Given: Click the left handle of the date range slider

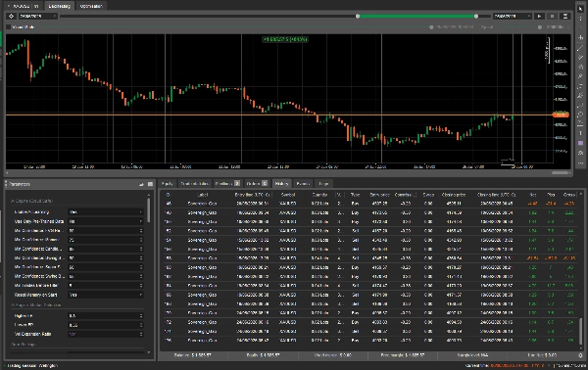Looking at the screenshot, I should click(358, 16).
